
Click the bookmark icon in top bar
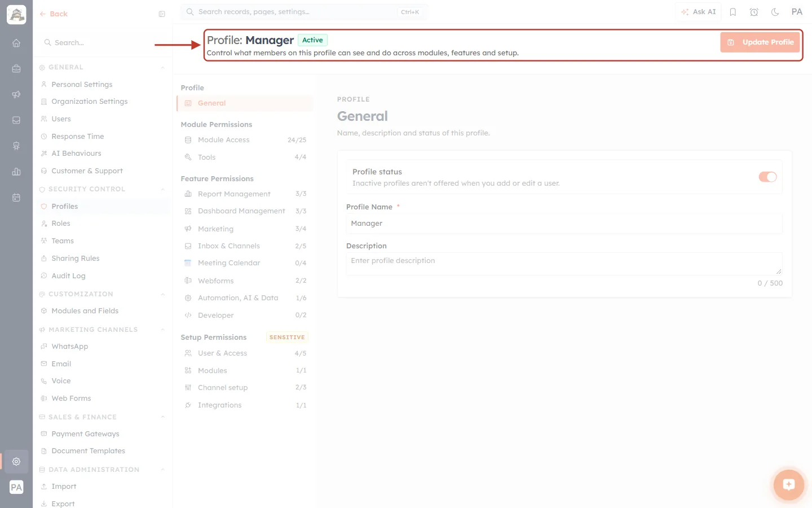(733, 12)
